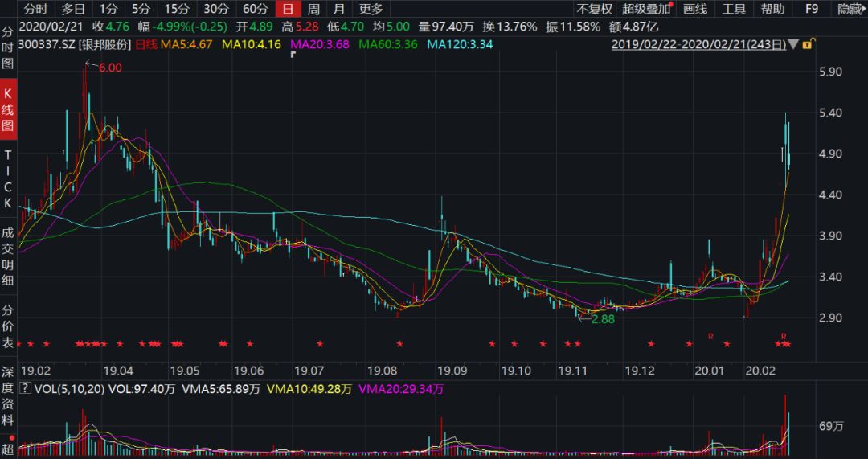868x459 pixels.
Task: Click the question mark icon beside VOL
Action: pos(23,389)
